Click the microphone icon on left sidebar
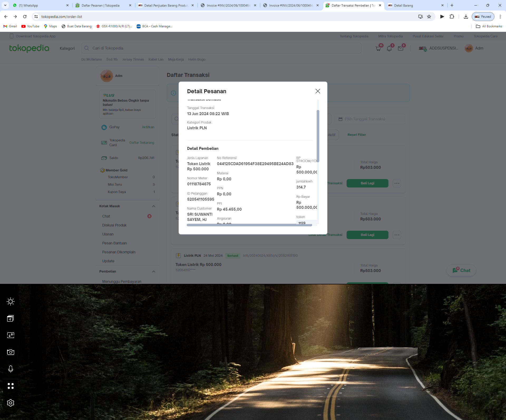This screenshot has height=420, width=506. coord(11,369)
